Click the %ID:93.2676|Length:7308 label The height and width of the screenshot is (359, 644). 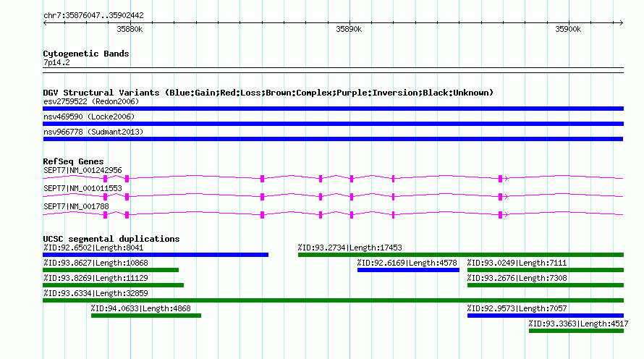click(x=517, y=278)
